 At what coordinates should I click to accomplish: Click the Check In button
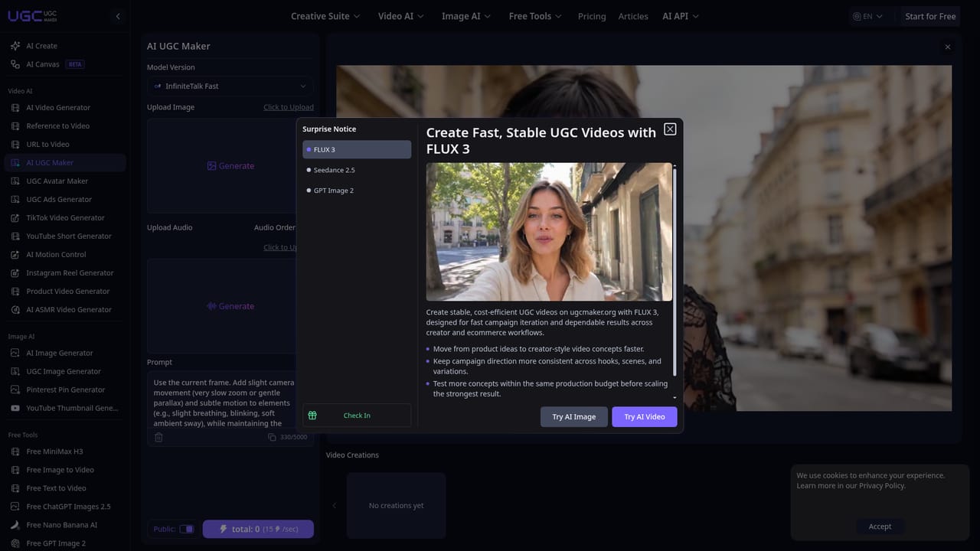[357, 416]
